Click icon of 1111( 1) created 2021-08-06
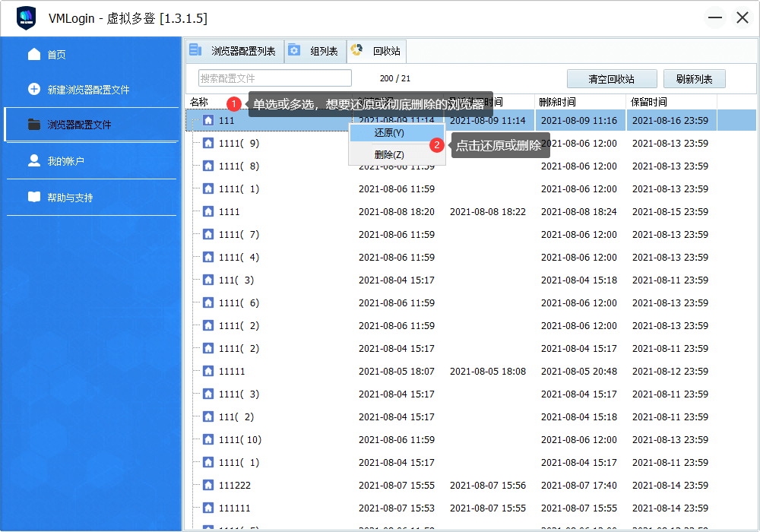 [208, 188]
